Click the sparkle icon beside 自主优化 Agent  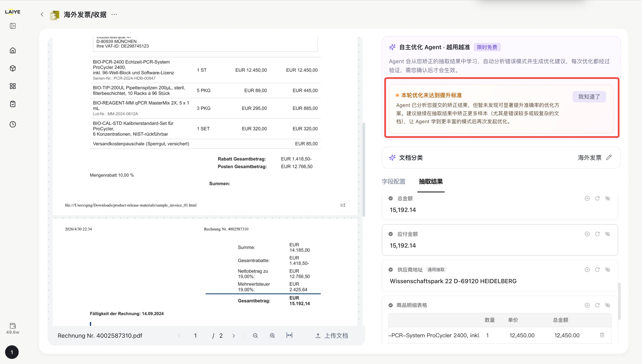(392, 47)
